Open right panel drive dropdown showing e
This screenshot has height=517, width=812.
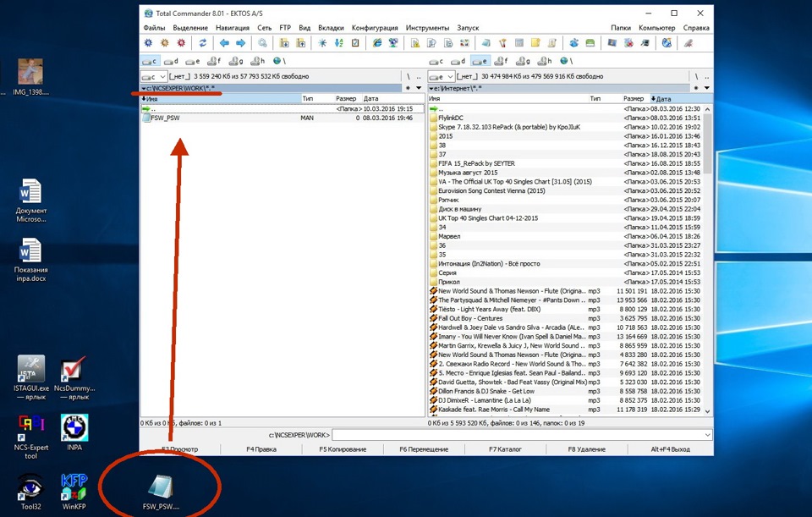point(442,77)
